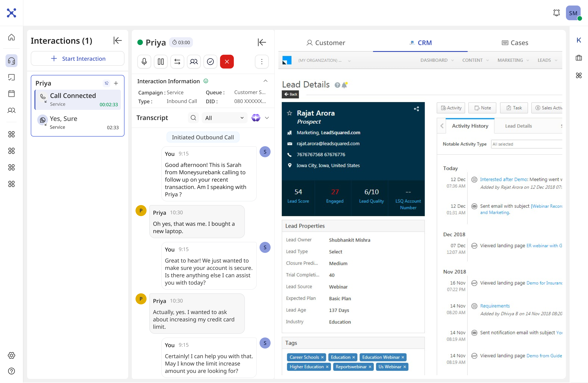
Task: Remove the Education Webinar tag
Action: (403, 357)
